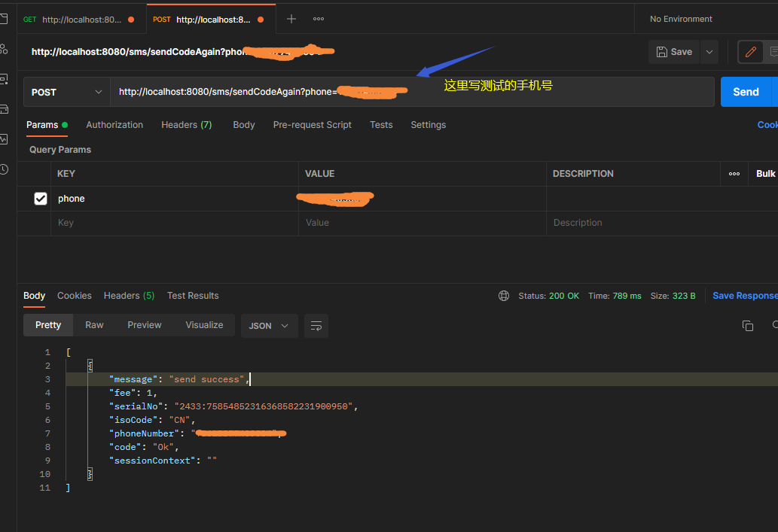Open Monitors icon in left sidebar
This screenshot has height=532, width=778.
point(4,139)
